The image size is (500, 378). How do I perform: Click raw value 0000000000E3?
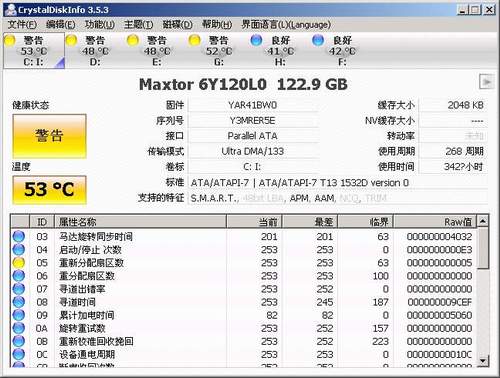[x=439, y=250]
